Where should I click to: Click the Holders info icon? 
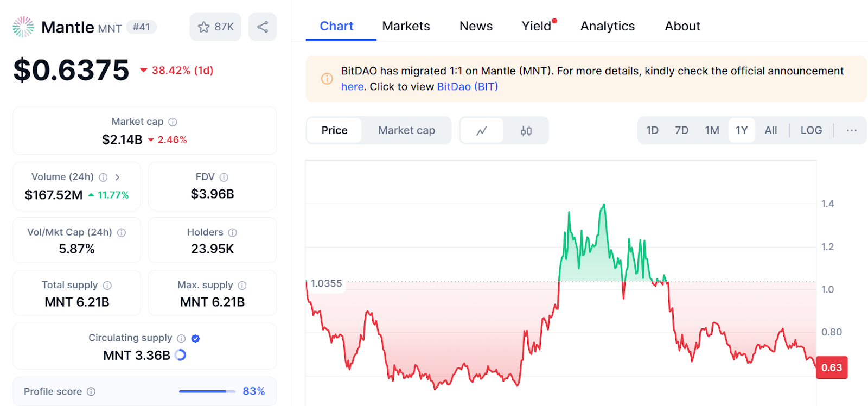(x=232, y=232)
